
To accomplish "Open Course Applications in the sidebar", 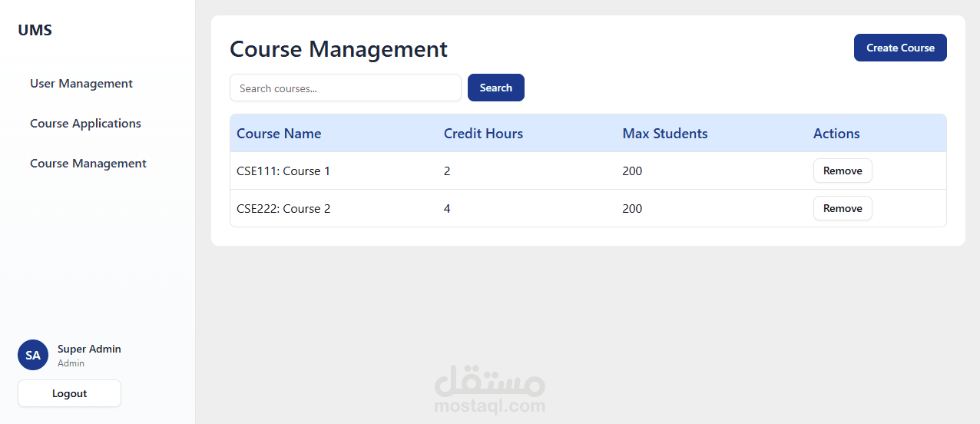I will [x=85, y=124].
